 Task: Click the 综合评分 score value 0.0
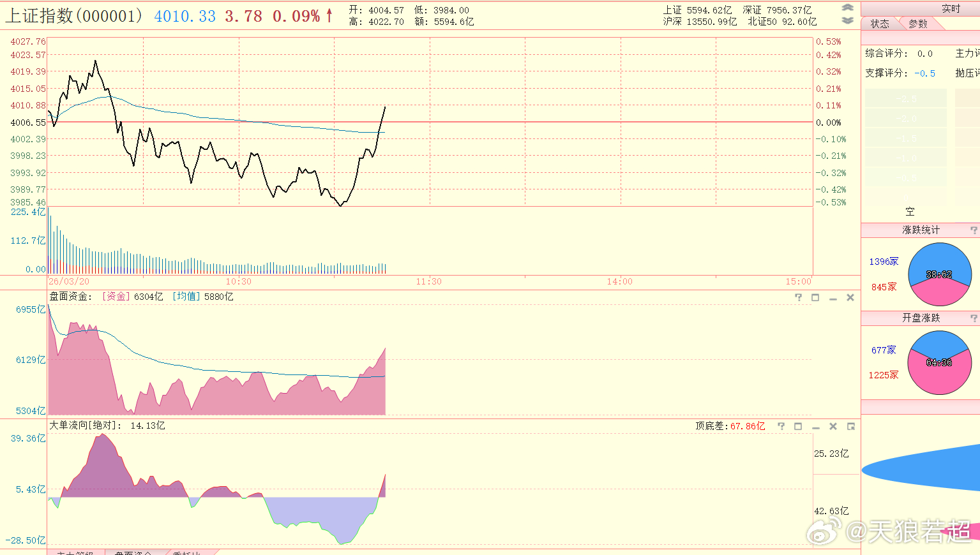(x=925, y=54)
